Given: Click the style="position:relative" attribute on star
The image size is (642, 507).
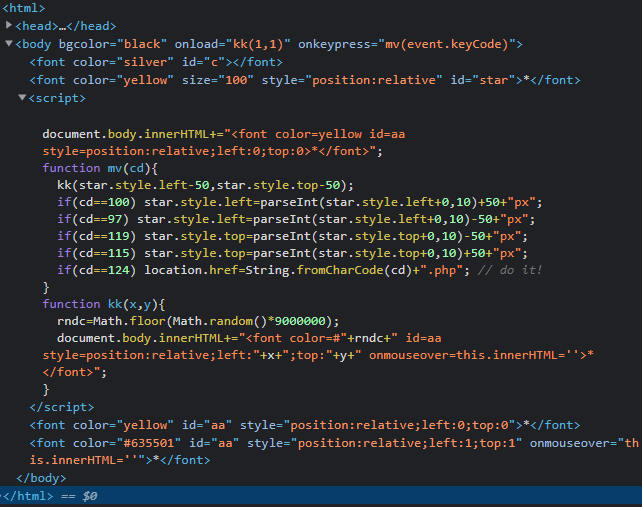Looking at the screenshot, I should [x=352, y=80].
